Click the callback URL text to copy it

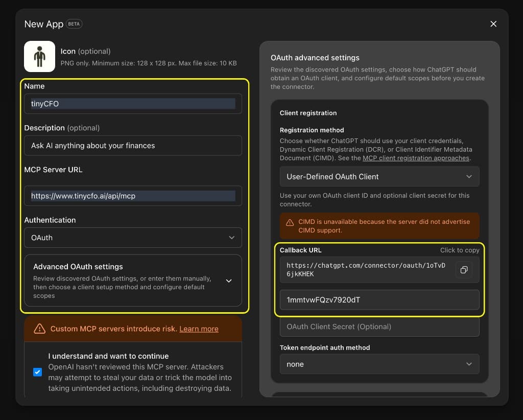tap(366, 270)
